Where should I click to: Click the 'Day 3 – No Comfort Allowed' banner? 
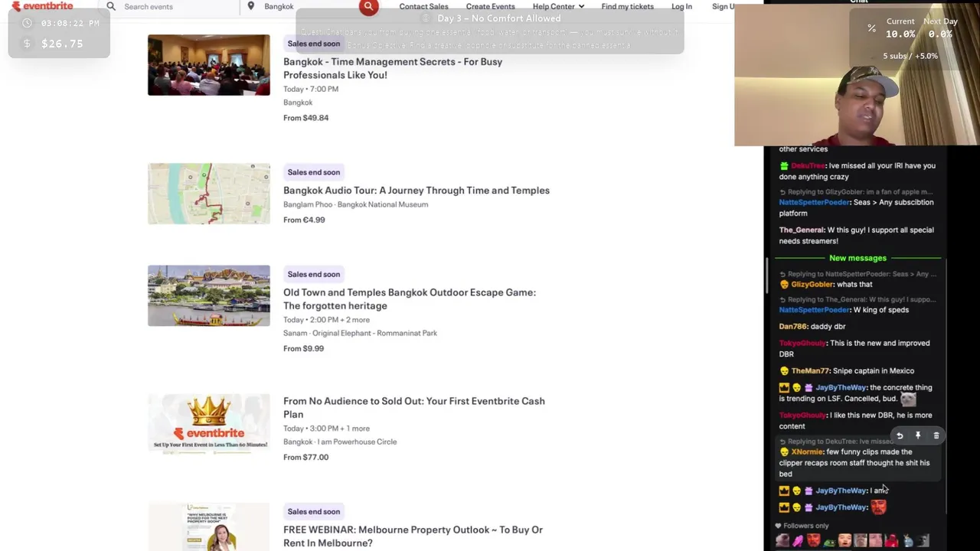tap(490, 31)
